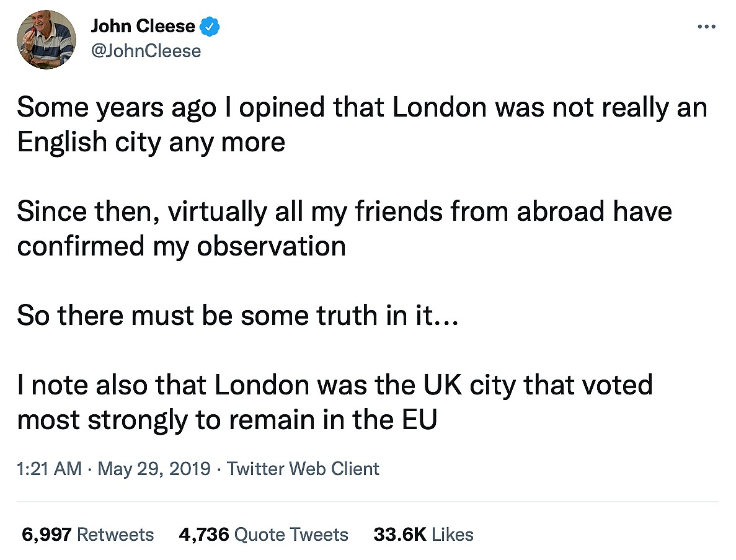Open the John Cleese display name link
The width and height of the screenshot is (736, 560).
(x=143, y=27)
